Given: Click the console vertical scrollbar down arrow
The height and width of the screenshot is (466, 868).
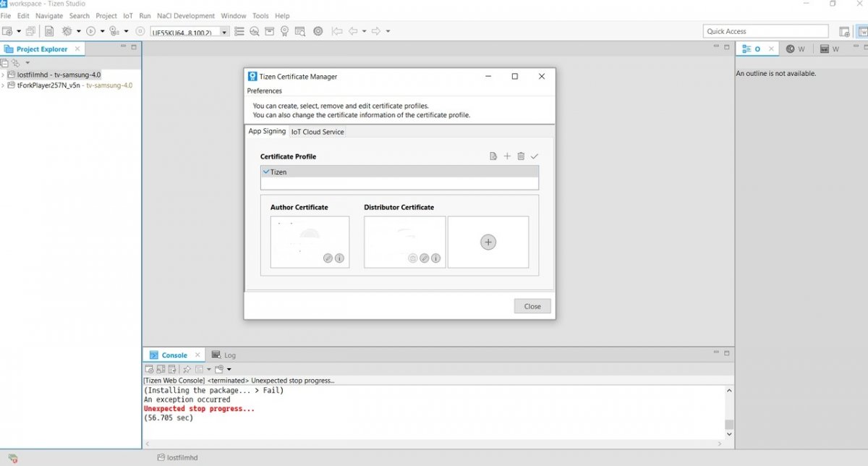Looking at the screenshot, I should click(728, 434).
